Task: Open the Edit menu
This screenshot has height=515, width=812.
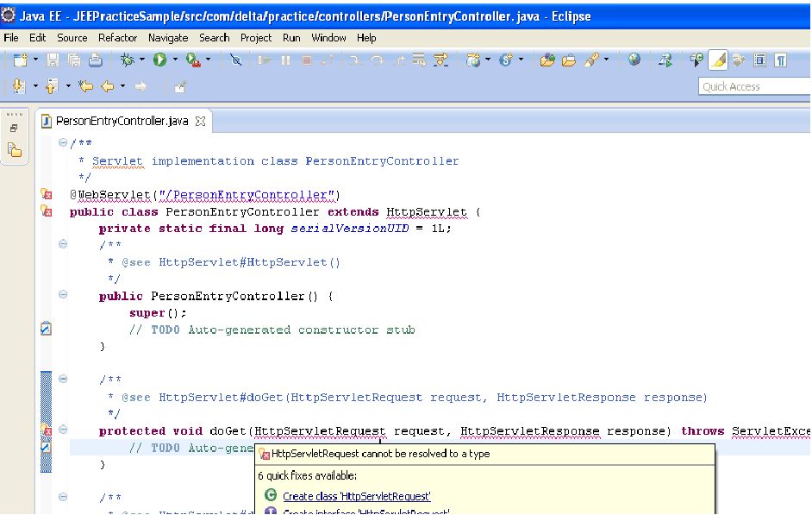Action: (37, 38)
